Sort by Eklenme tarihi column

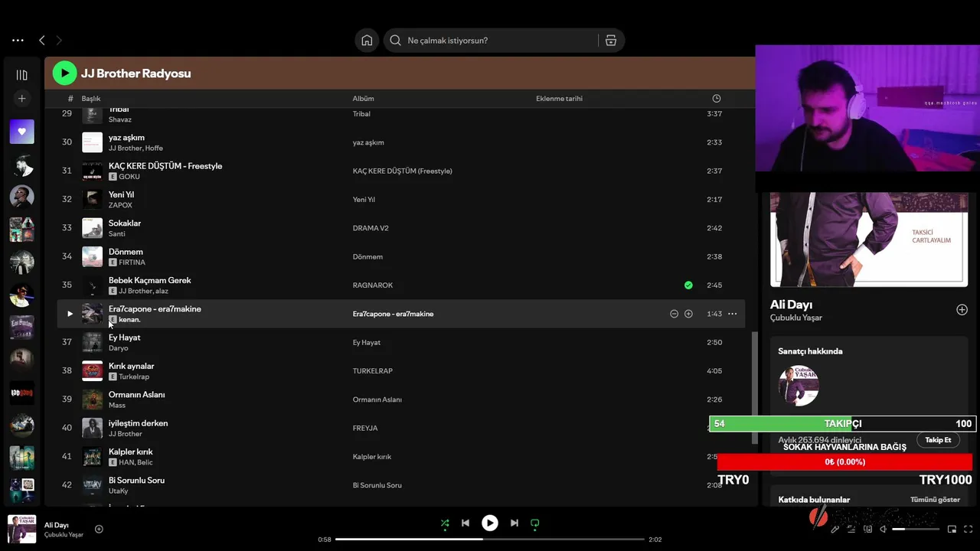click(559, 99)
